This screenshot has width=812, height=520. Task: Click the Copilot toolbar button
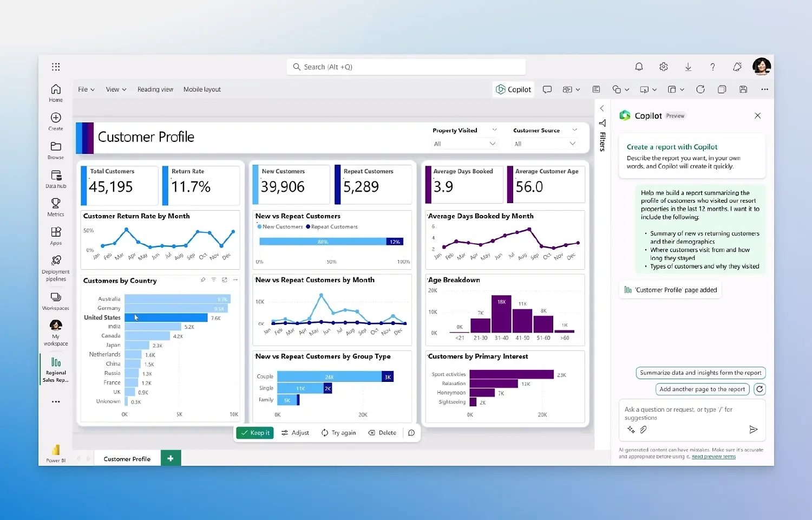coord(514,89)
